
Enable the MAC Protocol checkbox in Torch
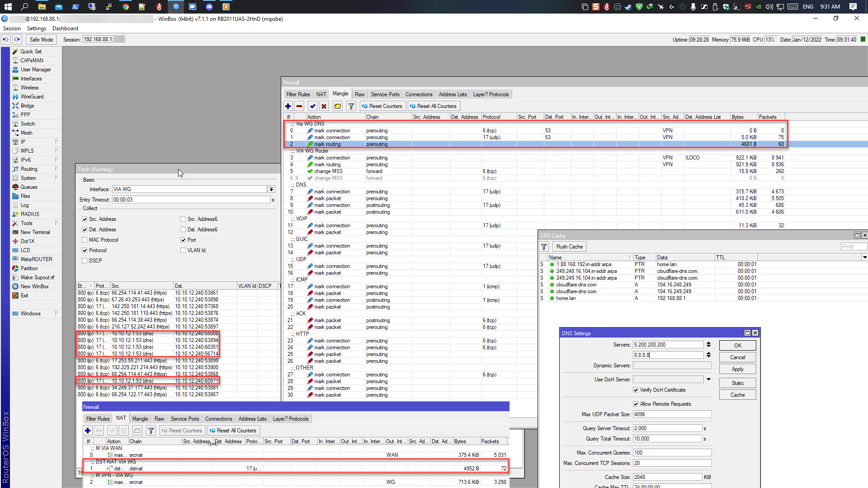coord(85,240)
